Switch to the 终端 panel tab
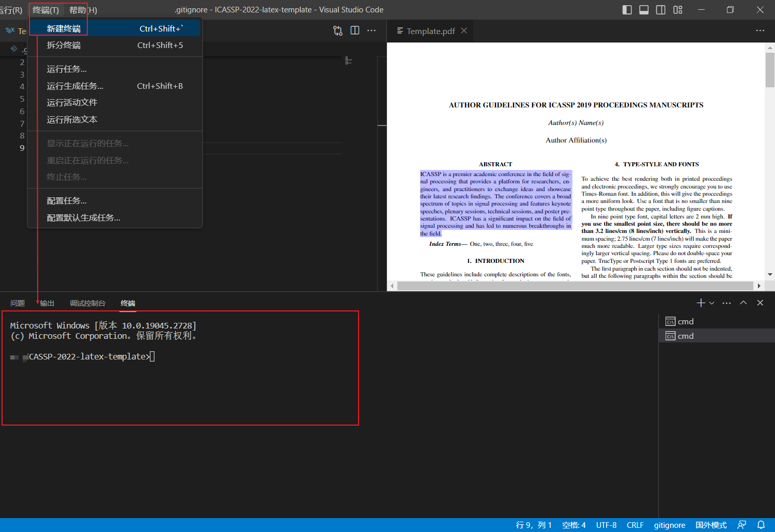775x532 pixels. click(x=128, y=303)
